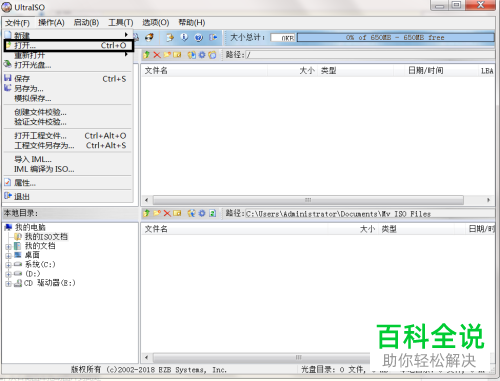Open the 帮助(H) menu
This screenshot has width=500, height=381.
click(192, 23)
